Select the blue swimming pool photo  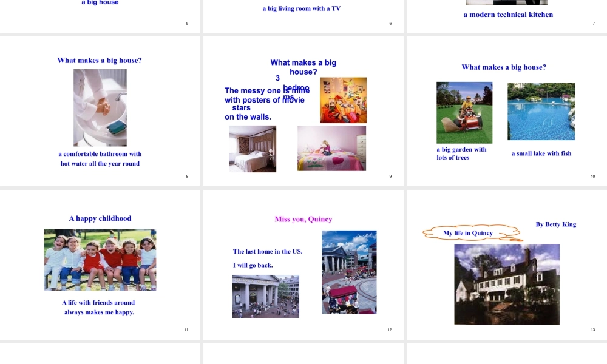click(541, 112)
